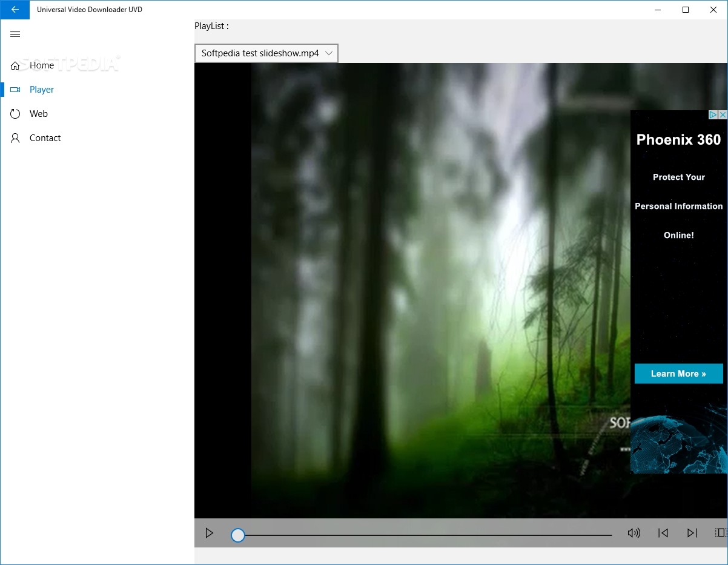This screenshot has height=565, width=728.
Task: Skip to the previous track
Action: click(663, 533)
